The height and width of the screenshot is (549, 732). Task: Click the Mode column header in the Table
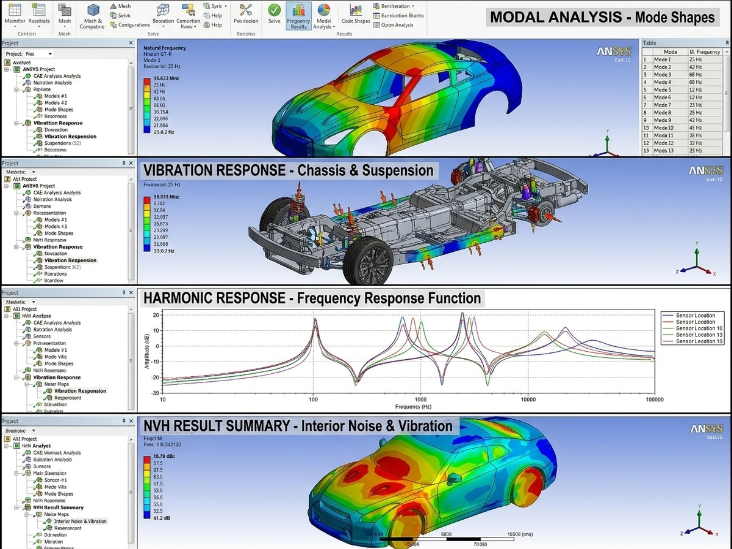point(670,52)
